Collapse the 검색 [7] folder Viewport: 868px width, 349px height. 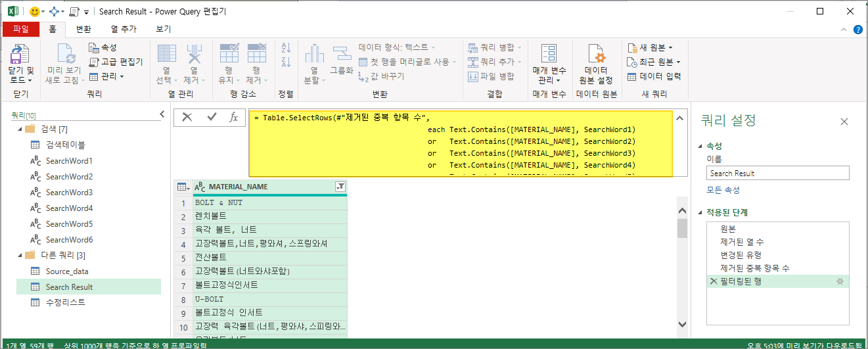19,129
